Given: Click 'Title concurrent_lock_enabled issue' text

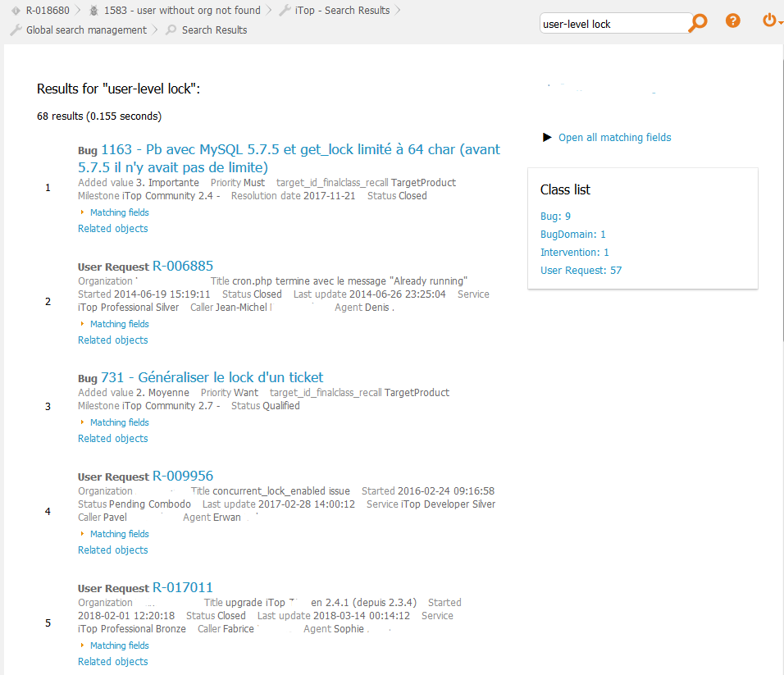Looking at the screenshot, I should (x=270, y=491).
